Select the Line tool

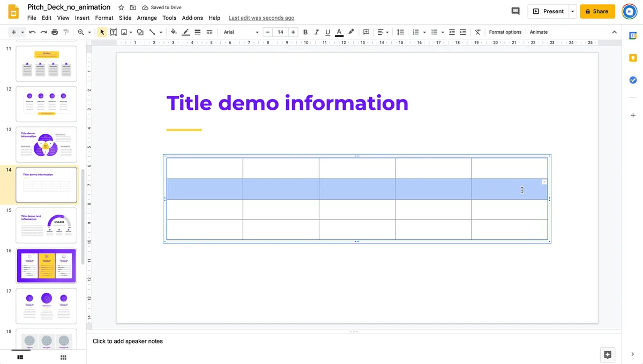[x=152, y=32]
